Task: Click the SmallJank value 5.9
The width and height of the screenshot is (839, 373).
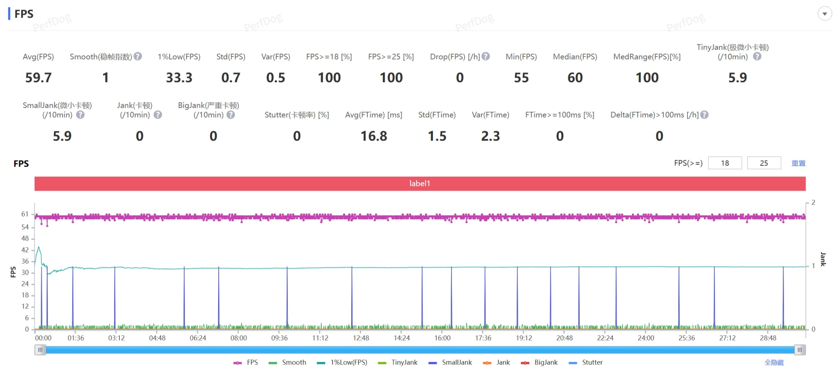Action: tap(62, 136)
